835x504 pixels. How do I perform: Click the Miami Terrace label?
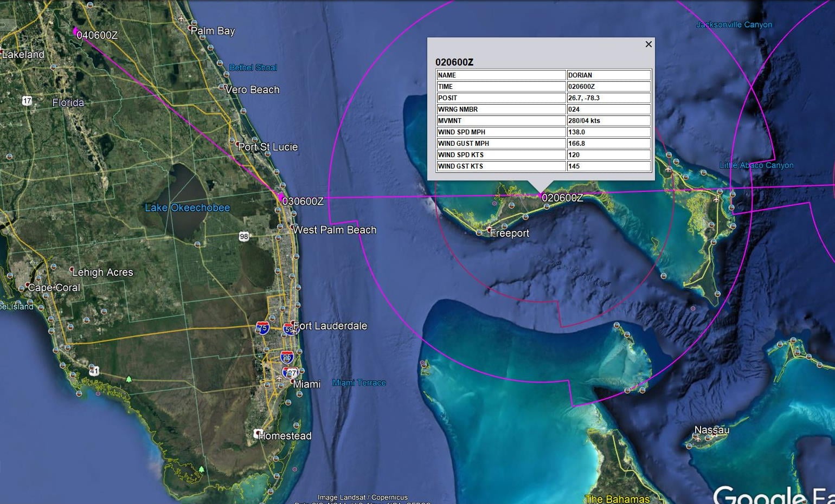[x=359, y=383]
